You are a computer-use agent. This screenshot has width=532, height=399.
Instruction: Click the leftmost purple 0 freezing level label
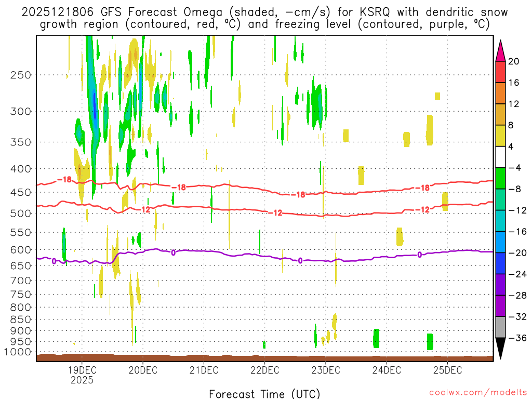pyautogui.click(x=54, y=261)
